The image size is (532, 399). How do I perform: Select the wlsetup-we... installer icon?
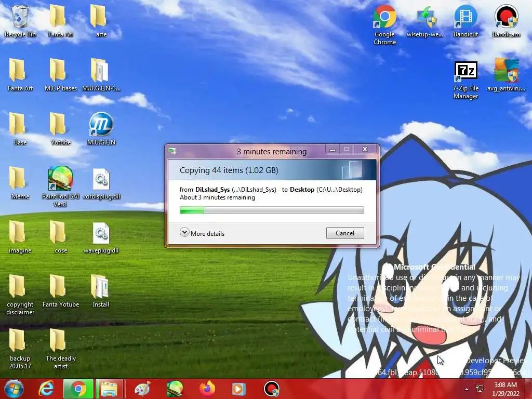click(425, 21)
